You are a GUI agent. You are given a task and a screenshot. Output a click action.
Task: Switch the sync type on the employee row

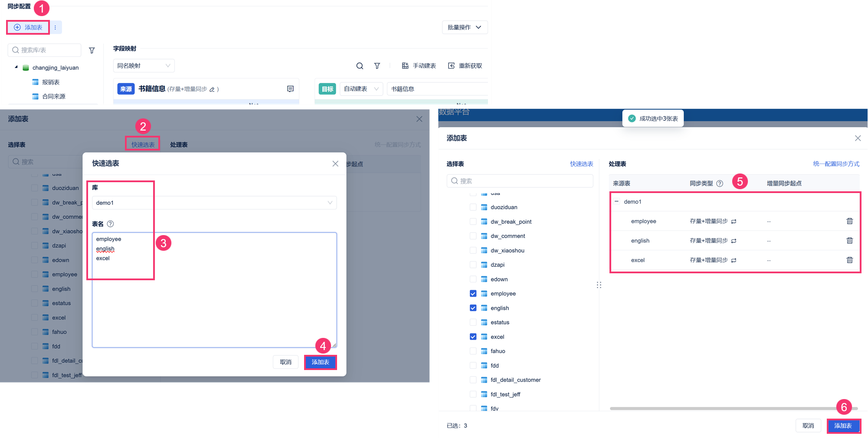click(734, 222)
